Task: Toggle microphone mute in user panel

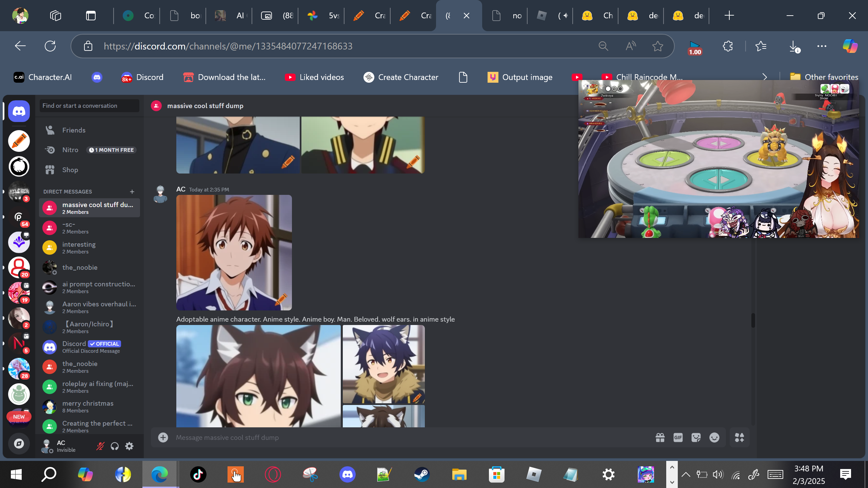Action: coord(100,446)
